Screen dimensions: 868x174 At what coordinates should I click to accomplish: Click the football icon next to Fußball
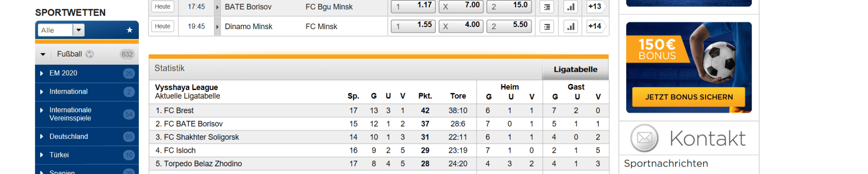pos(90,54)
